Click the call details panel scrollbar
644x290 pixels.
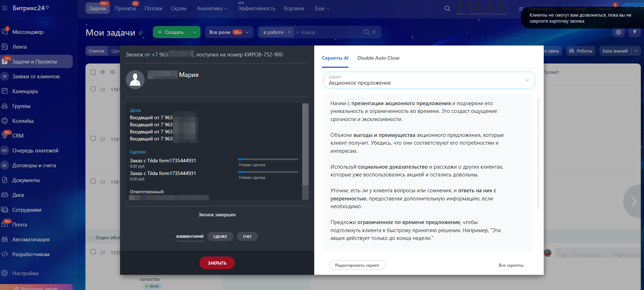tap(305, 144)
